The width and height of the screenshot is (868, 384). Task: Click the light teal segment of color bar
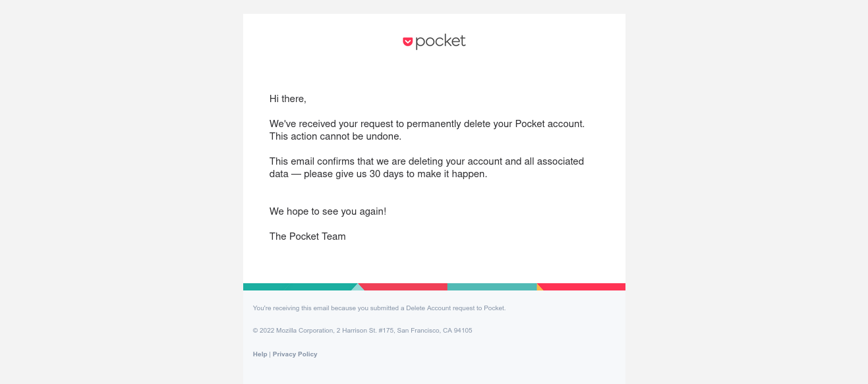click(492, 287)
